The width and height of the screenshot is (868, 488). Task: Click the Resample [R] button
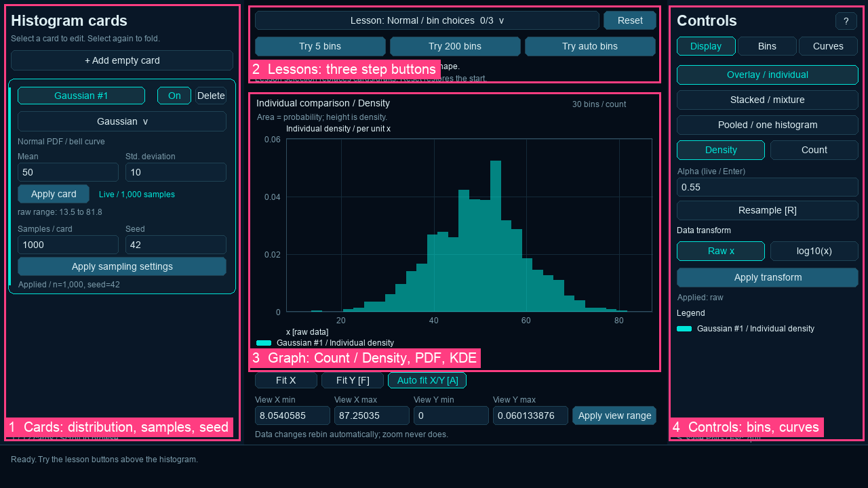pos(768,210)
